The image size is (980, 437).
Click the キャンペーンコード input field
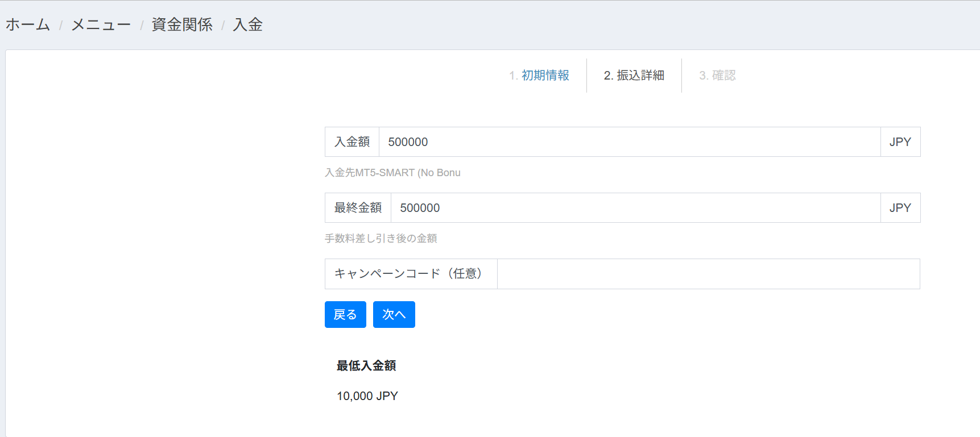708,274
